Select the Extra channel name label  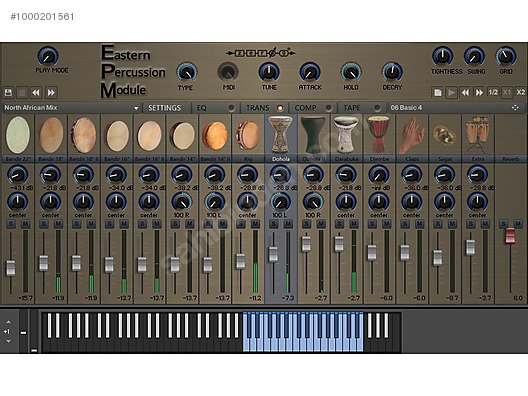(x=477, y=159)
